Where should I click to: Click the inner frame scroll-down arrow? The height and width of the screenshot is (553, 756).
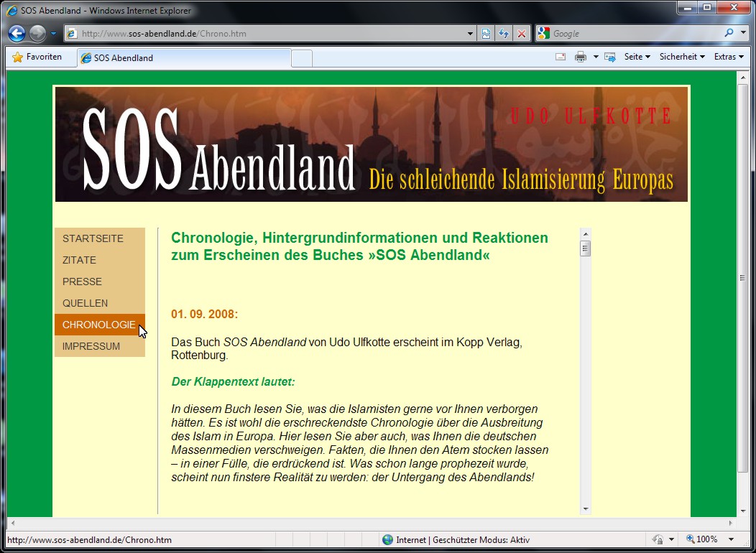pyautogui.click(x=585, y=508)
